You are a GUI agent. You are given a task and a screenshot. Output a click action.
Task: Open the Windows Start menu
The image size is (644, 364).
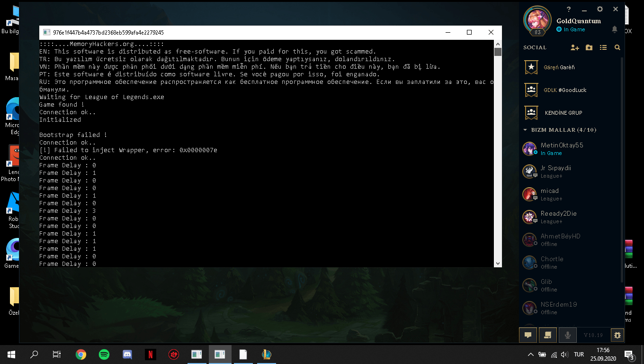pyautogui.click(x=11, y=355)
